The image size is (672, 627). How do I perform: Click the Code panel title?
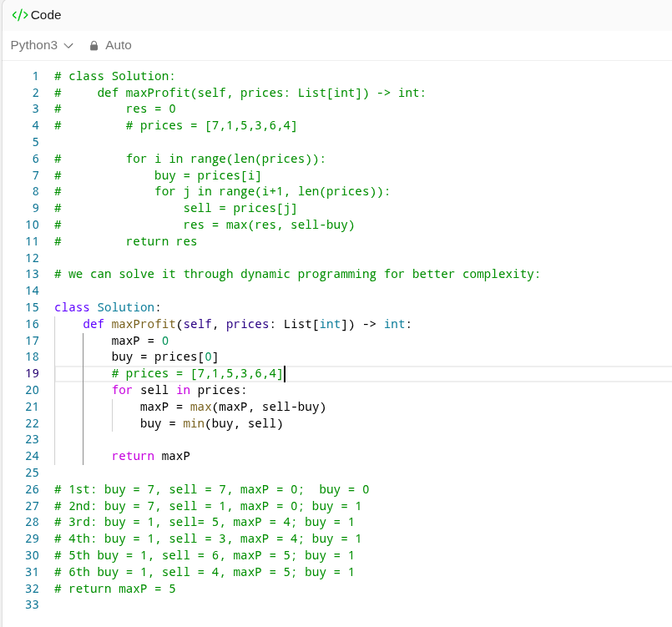46,15
